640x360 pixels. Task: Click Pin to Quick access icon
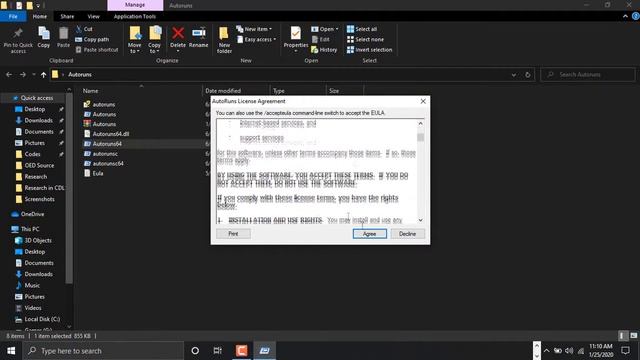[x=18, y=40]
